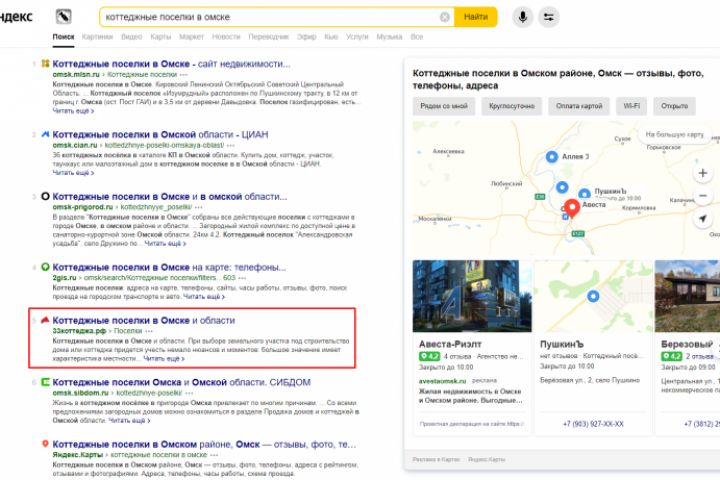The height and width of the screenshot is (480, 720).
Task: Toggle the Рядом со мной filter
Action: tap(444, 106)
